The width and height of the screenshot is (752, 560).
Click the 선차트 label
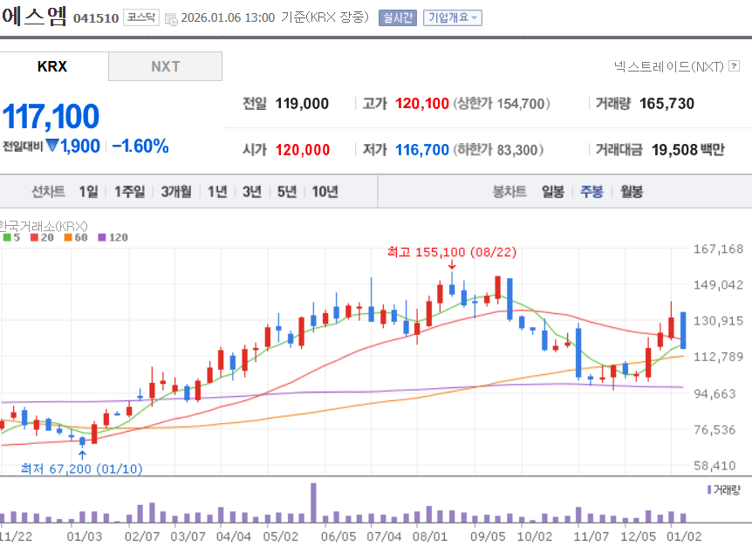click(x=48, y=192)
